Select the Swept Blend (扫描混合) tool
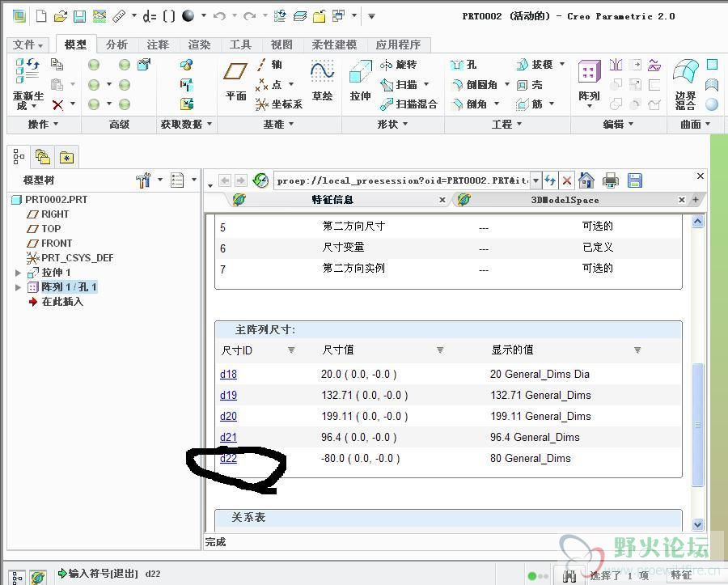The image size is (728, 585). (x=408, y=104)
